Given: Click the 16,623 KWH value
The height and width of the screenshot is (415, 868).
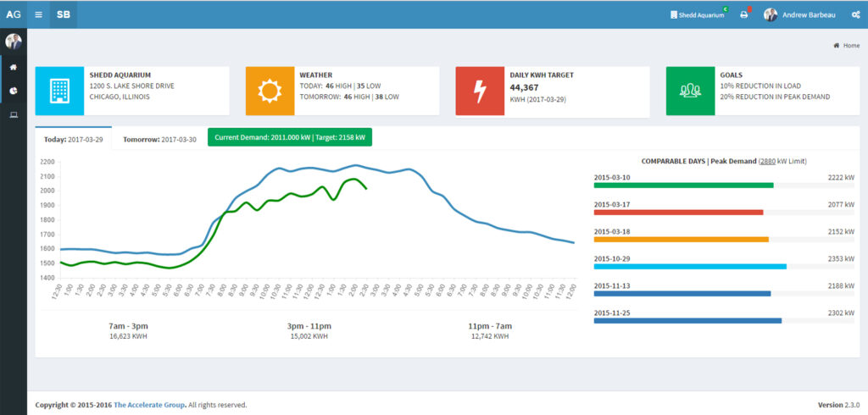Looking at the screenshot, I should (129, 336).
